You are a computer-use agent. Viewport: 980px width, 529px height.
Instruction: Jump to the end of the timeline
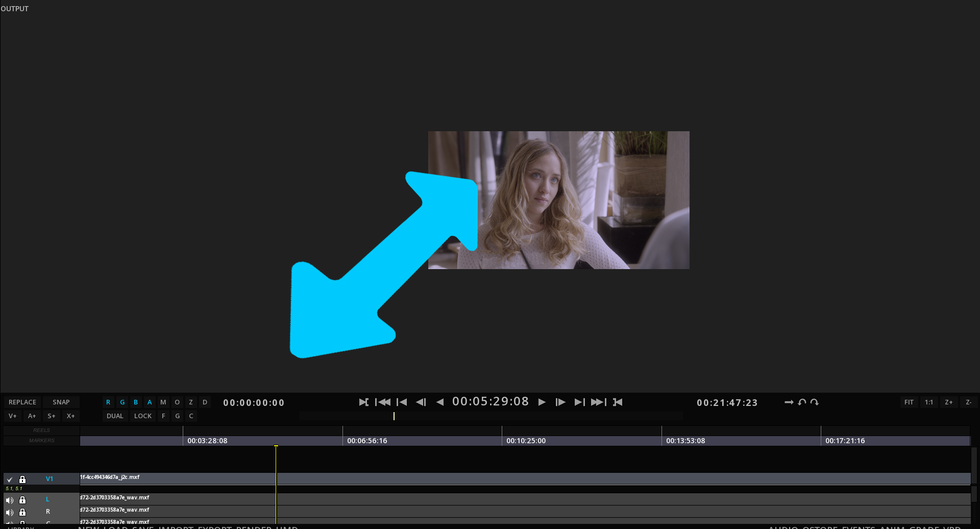coord(598,402)
